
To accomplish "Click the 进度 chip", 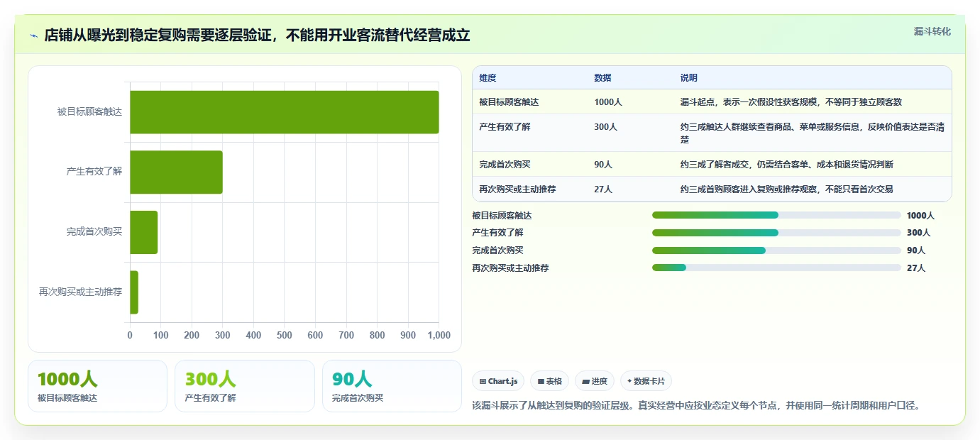I will click(x=595, y=381).
